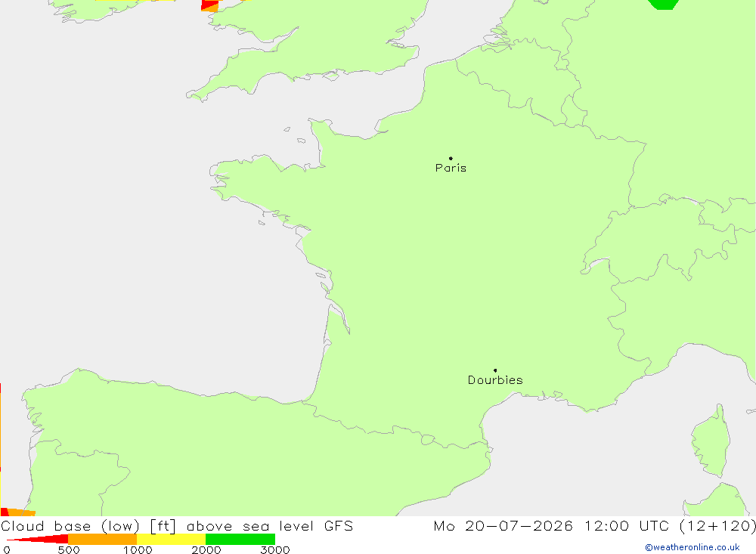Click the legend value '2000' label
This screenshot has height=554, width=756.
pos(206,550)
